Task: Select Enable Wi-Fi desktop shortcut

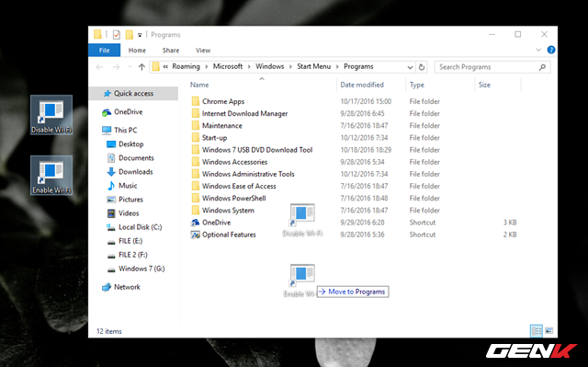Action: (x=51, y=176)
